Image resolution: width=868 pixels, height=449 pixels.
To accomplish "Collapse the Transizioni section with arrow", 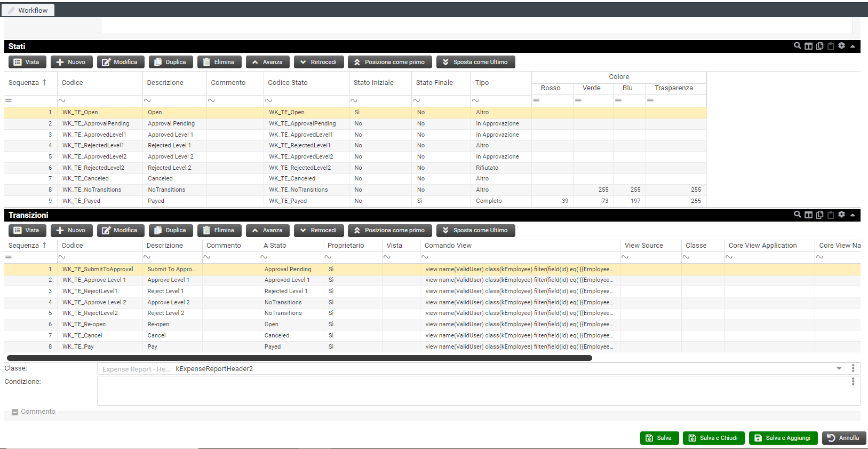I will click(x=853, y=215).
